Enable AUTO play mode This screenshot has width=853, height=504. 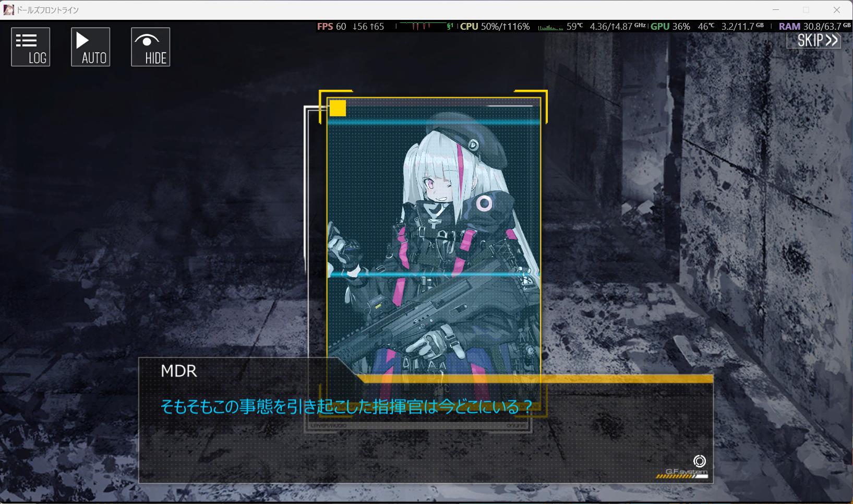91,47
